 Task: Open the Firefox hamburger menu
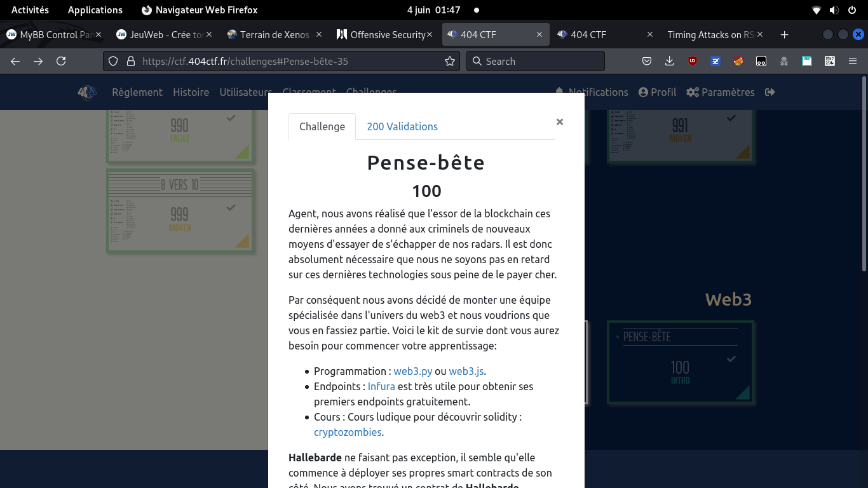pos(853,61)
